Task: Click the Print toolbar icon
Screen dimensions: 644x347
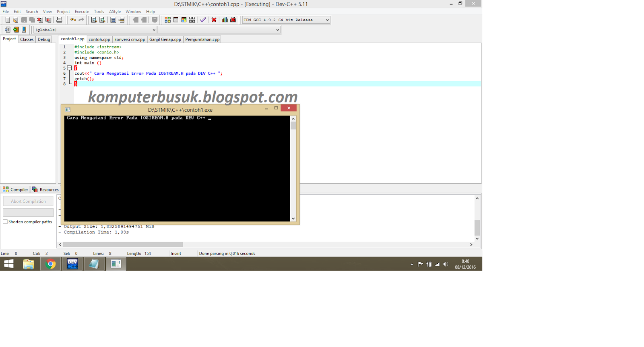Action: click(59, 20)
